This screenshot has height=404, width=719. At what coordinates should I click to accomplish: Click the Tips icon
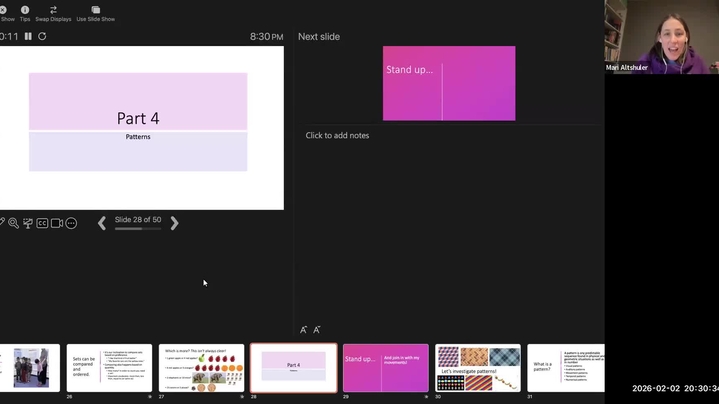coord(25,11)
